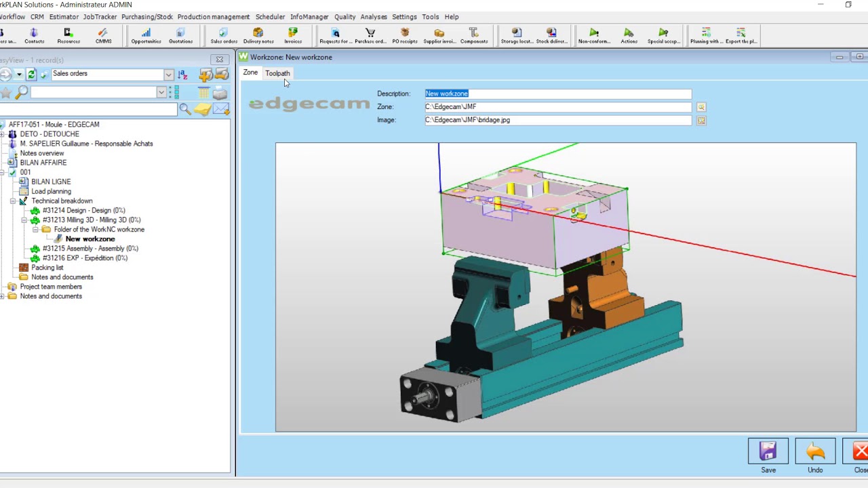Viewport: 868px width, 488px height.
Task: Open Invoices toolbar icon
Action: click(x=293, y=36)
